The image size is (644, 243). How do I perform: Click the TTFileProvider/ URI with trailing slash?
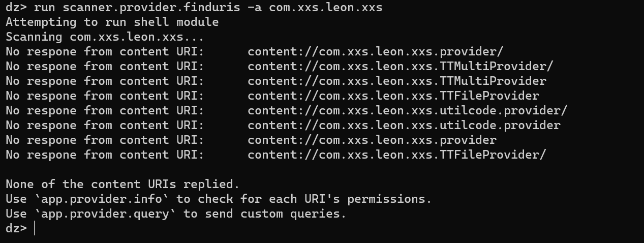397,155
